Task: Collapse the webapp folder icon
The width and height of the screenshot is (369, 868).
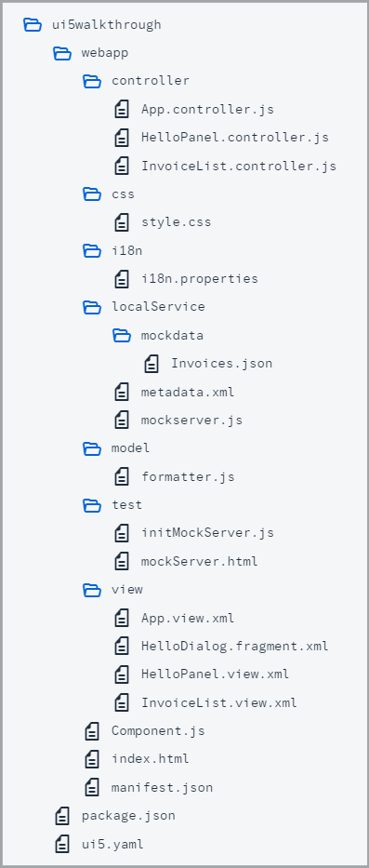Action: click(x=62, y=53)
